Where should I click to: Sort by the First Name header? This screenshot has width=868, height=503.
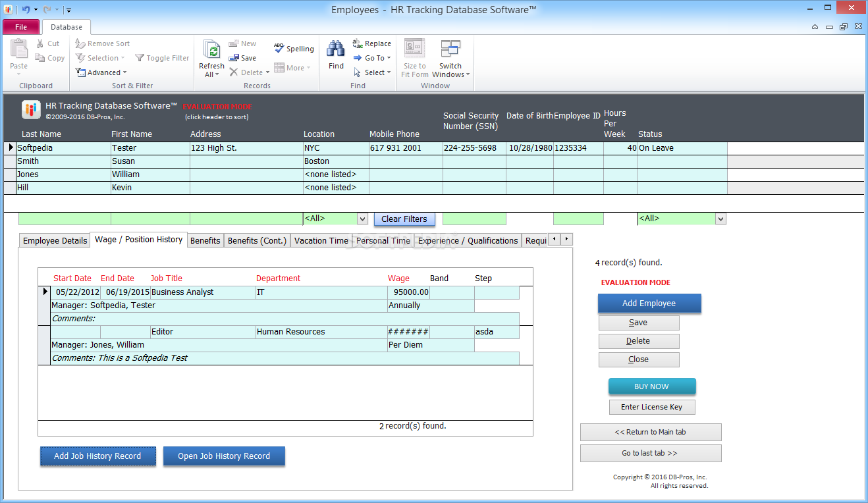pyautogui.click(x=131, y=134)
